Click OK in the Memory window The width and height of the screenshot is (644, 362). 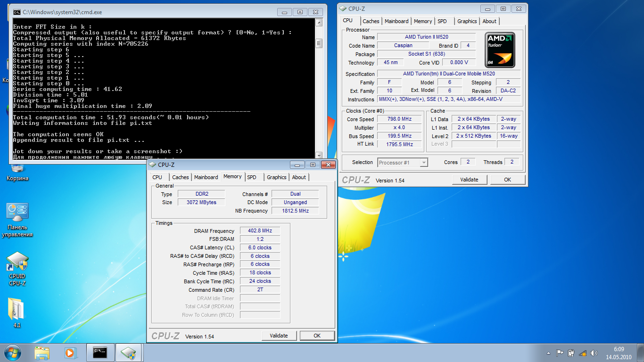coord(317,336)
